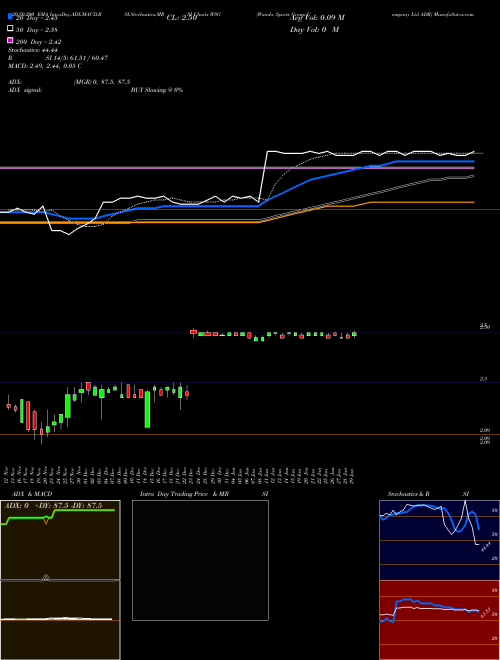Click the 'Stochastics & R' panel title
500x660 pixels.
point(408,494)
